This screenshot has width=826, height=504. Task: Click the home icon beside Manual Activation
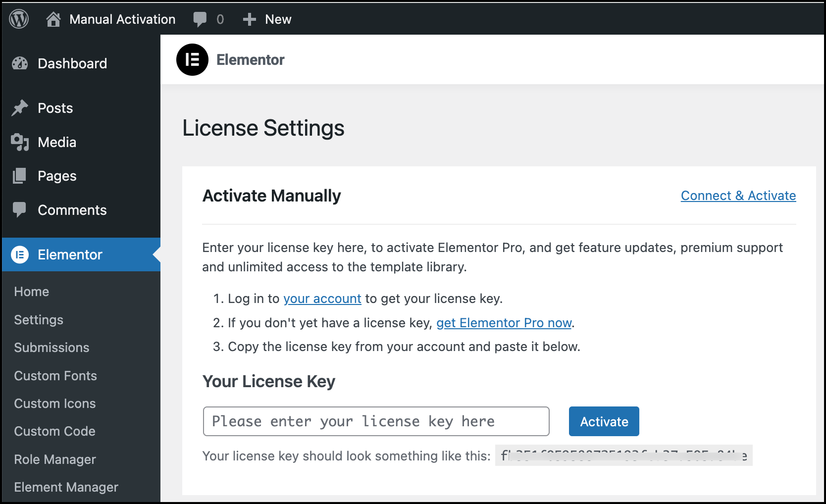[53, 19]
